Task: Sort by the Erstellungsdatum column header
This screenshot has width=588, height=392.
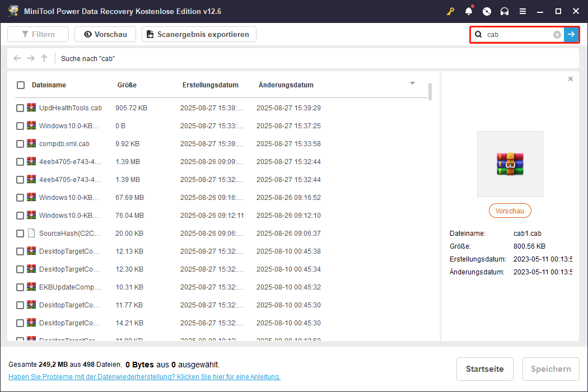Action: 211,85
